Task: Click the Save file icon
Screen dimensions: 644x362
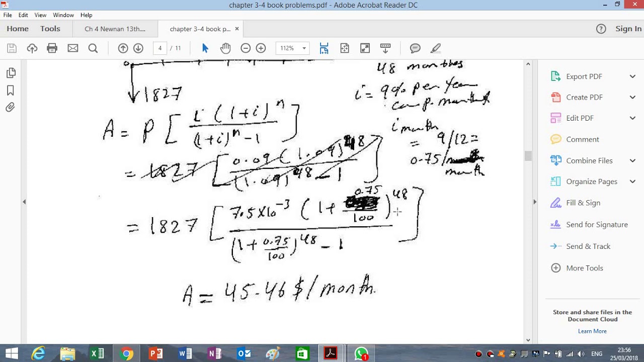Action: [x=12, y=48]
